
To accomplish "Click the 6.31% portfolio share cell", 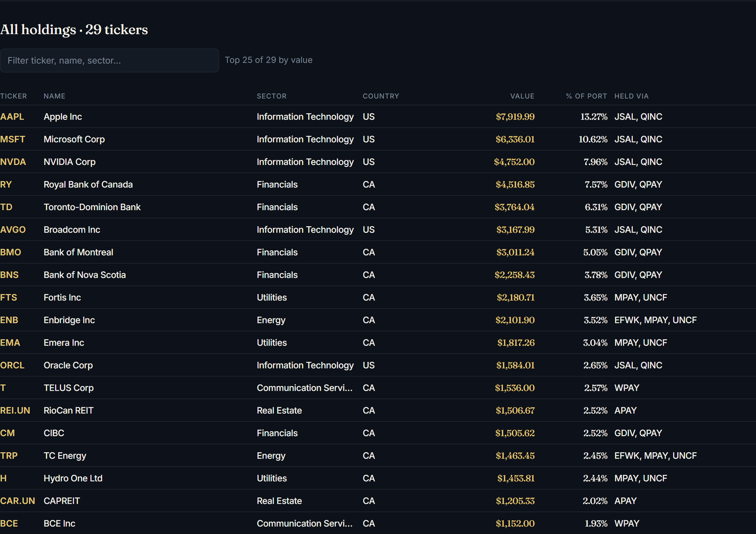I will click(x=596, y=207).
